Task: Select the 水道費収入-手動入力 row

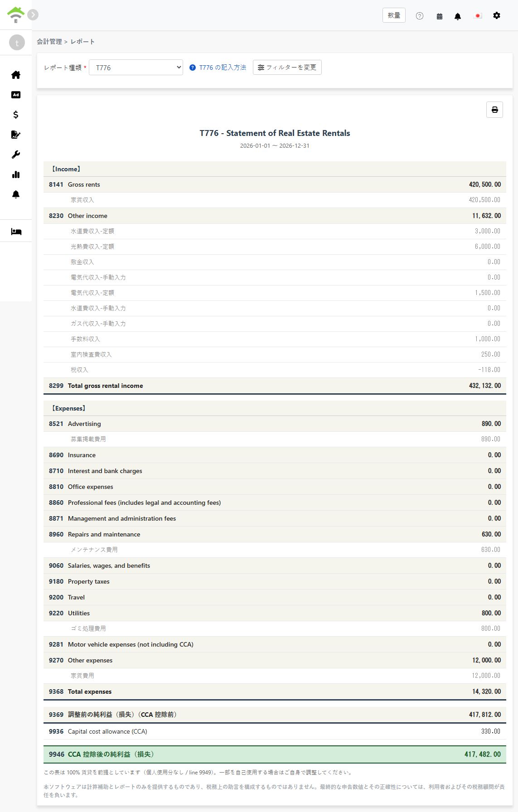Action: click(x=275, y=308)
